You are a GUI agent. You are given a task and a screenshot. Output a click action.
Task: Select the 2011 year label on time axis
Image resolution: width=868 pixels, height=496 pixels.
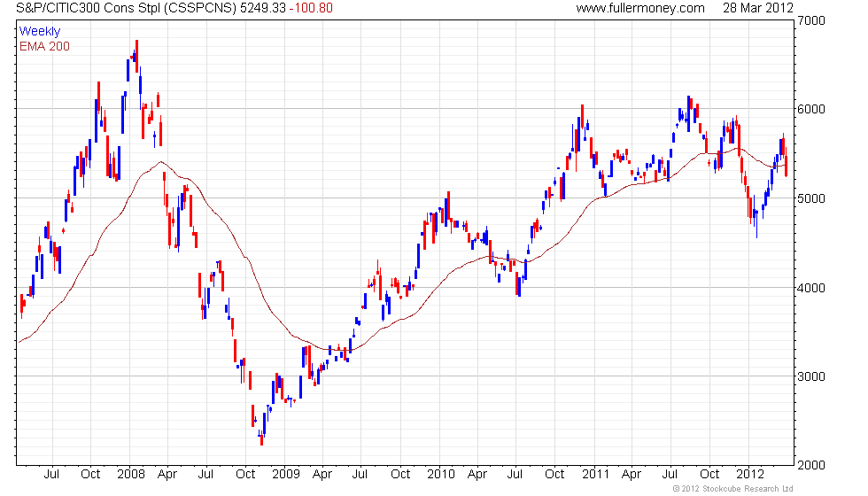[595, 475]
